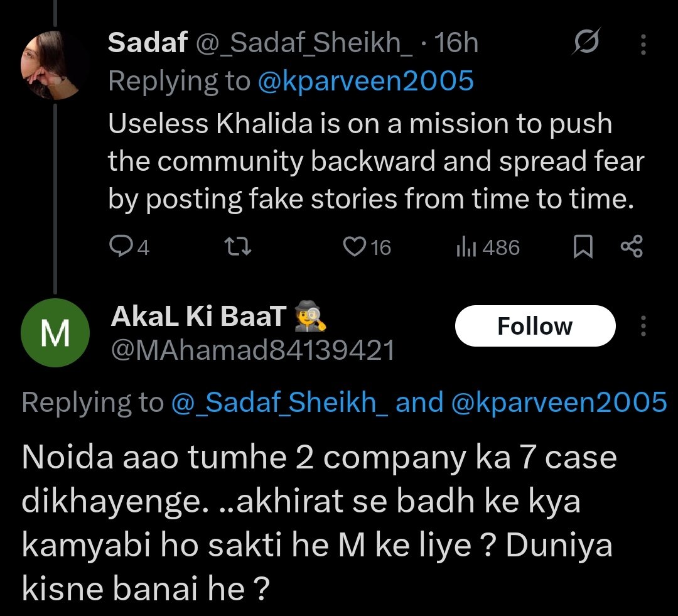This screenshot has width=678, height=616.
Task: Open the 16h timestamp link
Action: tap(456, 44)
